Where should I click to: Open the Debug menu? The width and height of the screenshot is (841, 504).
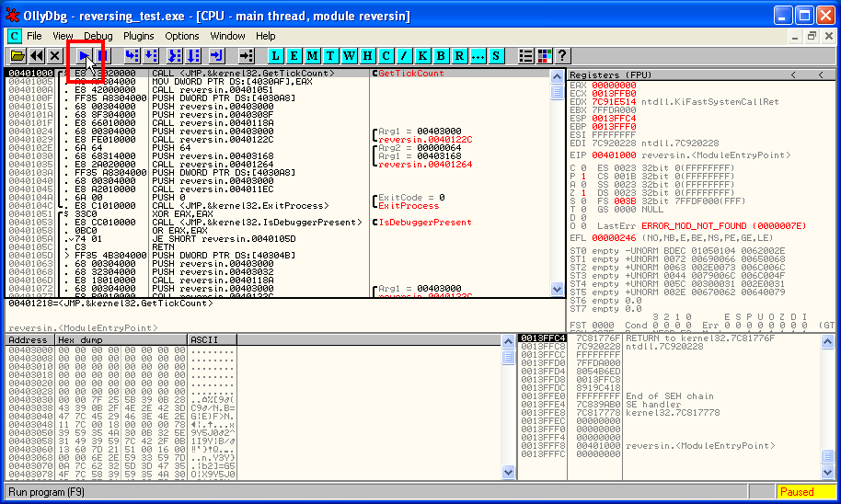click(x=98, y=36)
